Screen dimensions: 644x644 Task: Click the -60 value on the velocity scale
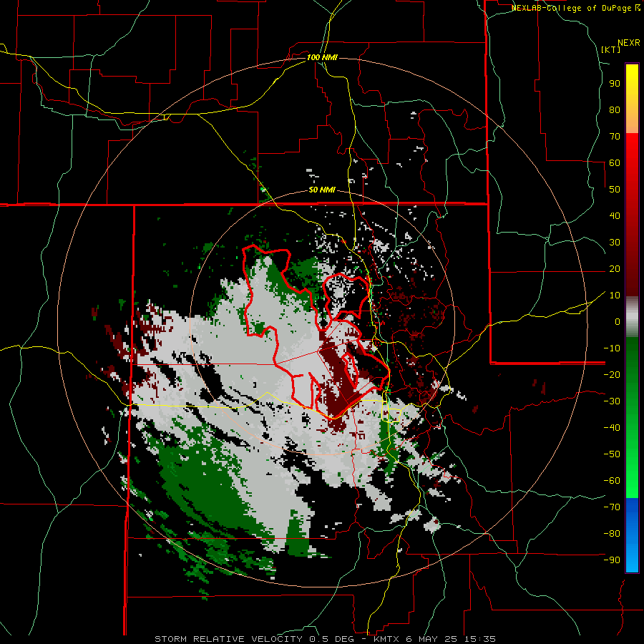pos(612,481)
